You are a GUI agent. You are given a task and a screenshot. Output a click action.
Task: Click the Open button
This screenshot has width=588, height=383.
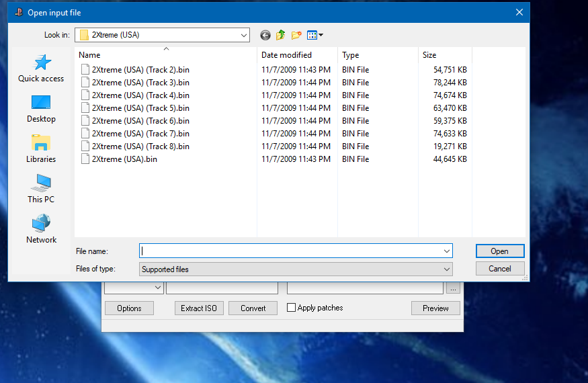[x=500, y=251]
